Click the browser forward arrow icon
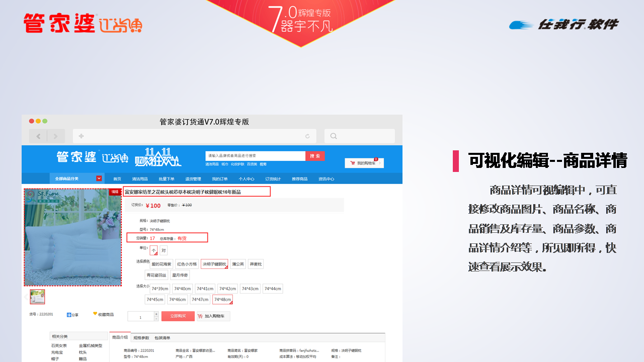Viewport: 644px width, 362px height. coord(56,136)
